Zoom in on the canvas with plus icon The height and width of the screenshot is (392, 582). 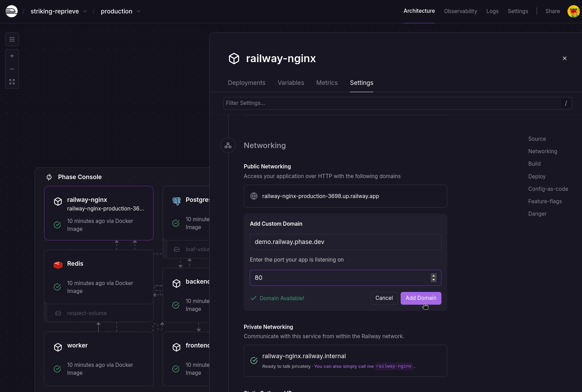[12, 56]
